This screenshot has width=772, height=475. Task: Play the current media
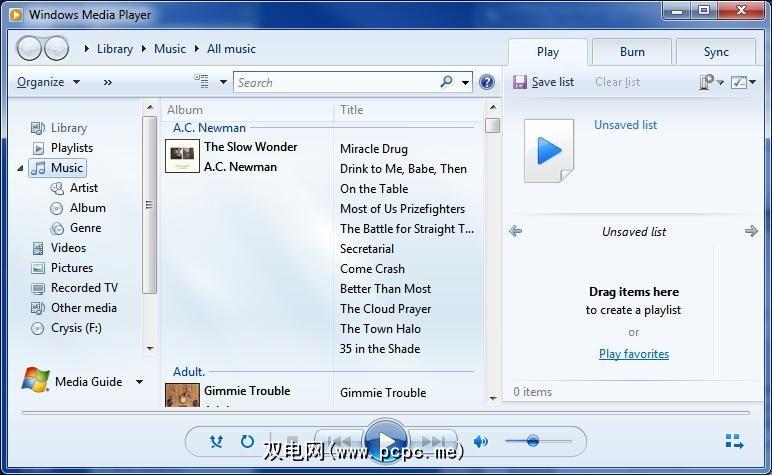(x=386, y=441)
